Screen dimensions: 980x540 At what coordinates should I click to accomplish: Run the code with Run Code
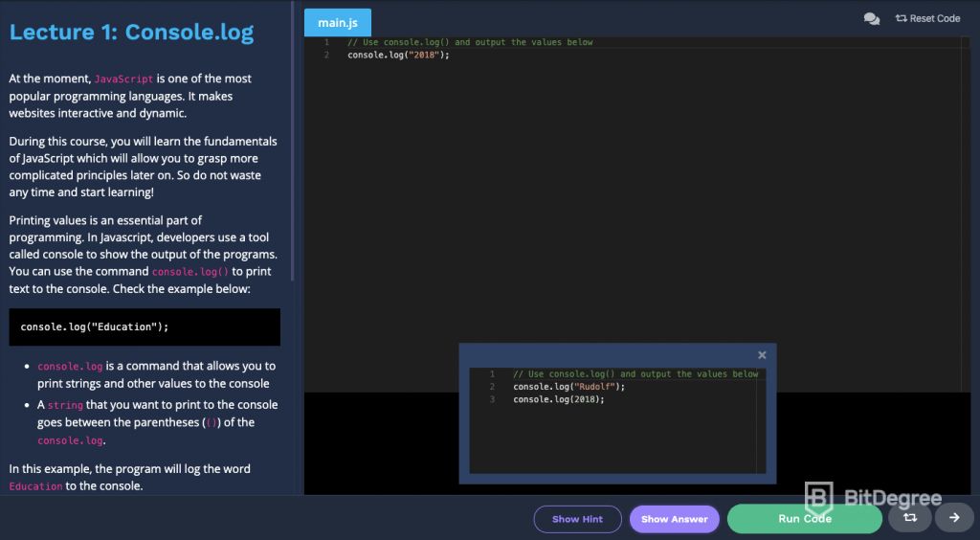[x=804, y=519]
